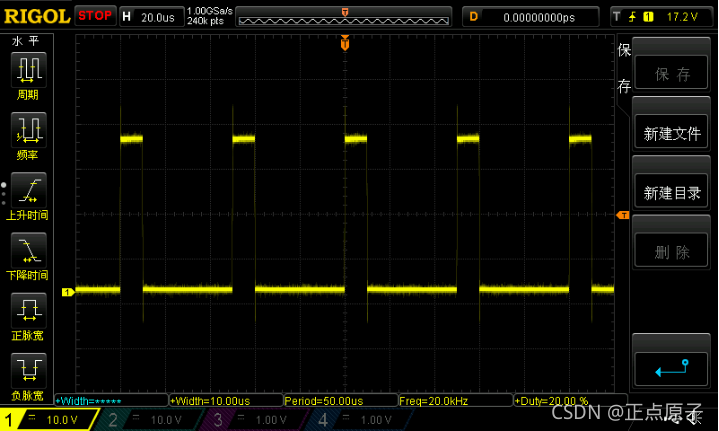Click the H 20.0us timebase field

[x=152, y=17]
